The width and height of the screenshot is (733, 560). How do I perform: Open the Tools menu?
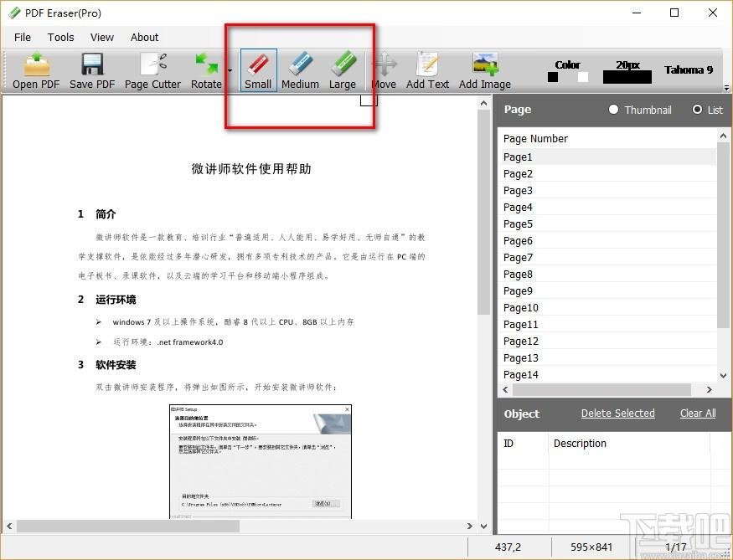pyautogui.click(x=61, y=38)
